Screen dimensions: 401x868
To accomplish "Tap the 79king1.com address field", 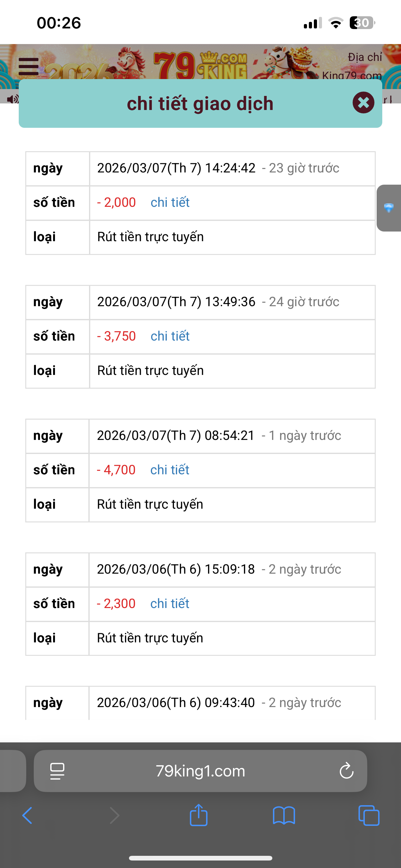I will coord(200,771).
